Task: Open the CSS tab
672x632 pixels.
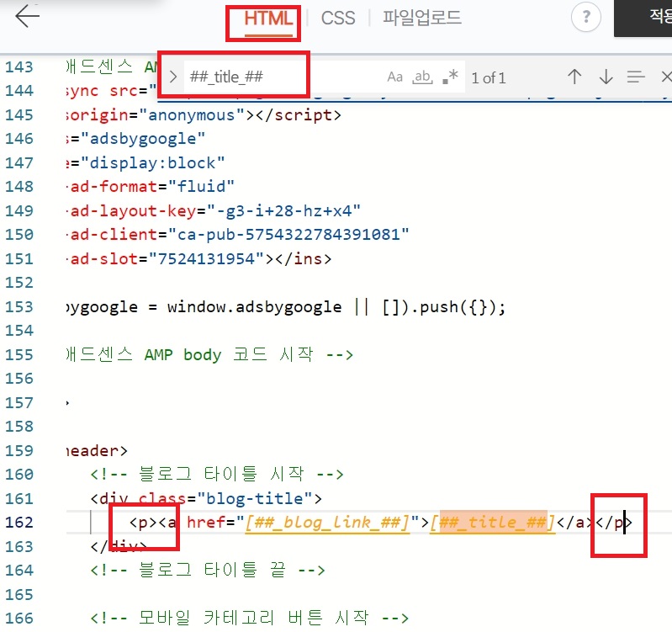Action: [338, 18]
